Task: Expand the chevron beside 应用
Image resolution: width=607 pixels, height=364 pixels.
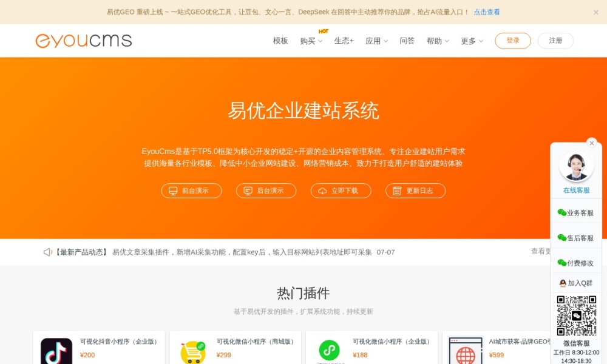Action: coord(385,41)
